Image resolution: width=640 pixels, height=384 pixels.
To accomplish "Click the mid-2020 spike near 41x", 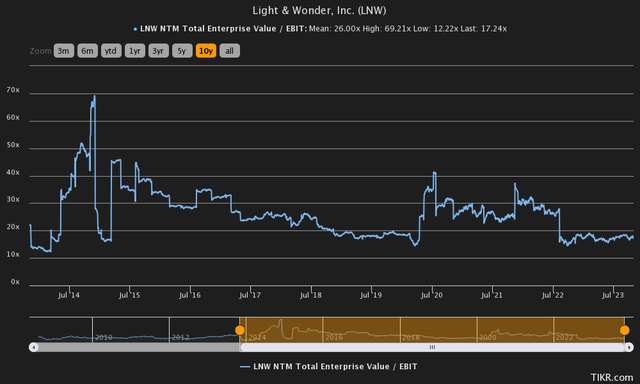I will 434,173.
